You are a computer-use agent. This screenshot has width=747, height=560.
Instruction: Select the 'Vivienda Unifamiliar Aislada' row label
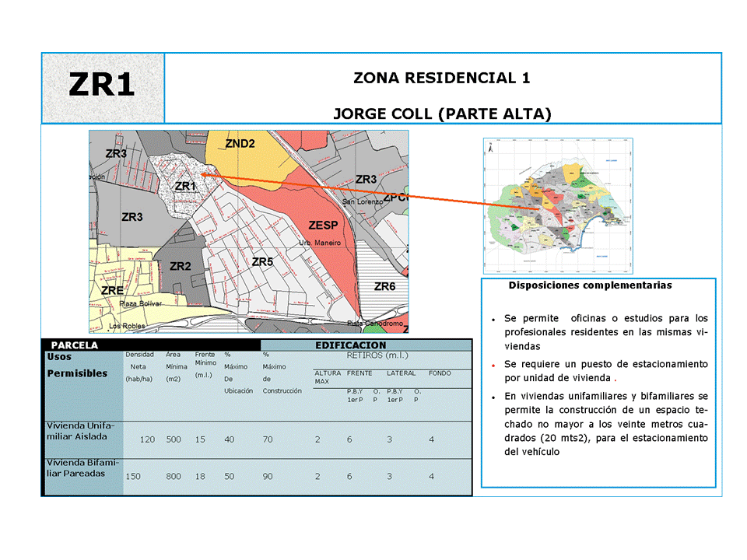[80, 431]
